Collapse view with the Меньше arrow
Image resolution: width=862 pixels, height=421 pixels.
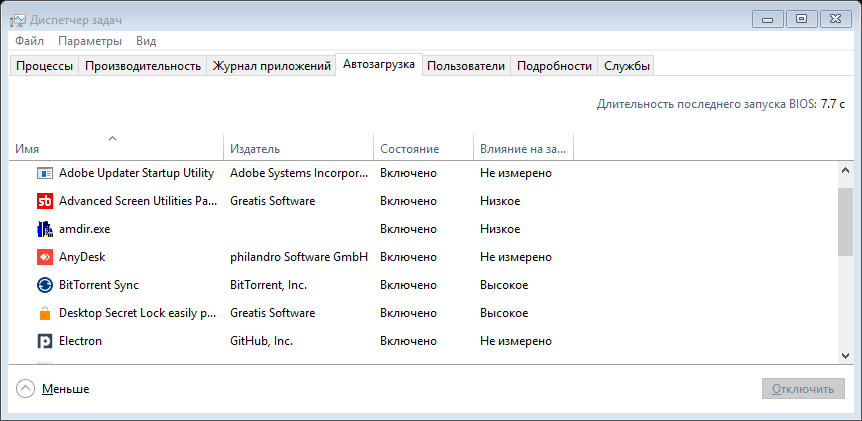coord(26,388)
